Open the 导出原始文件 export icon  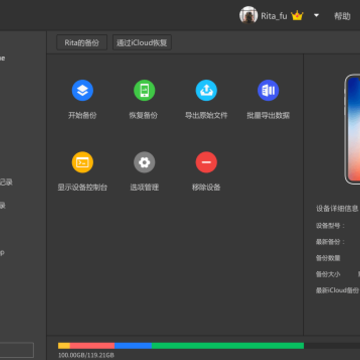click(206, 90)
